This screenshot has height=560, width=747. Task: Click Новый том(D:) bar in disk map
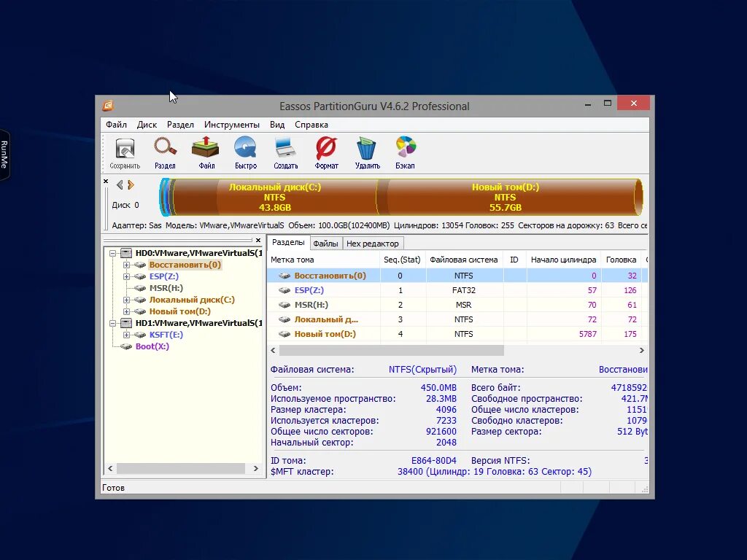506,197
